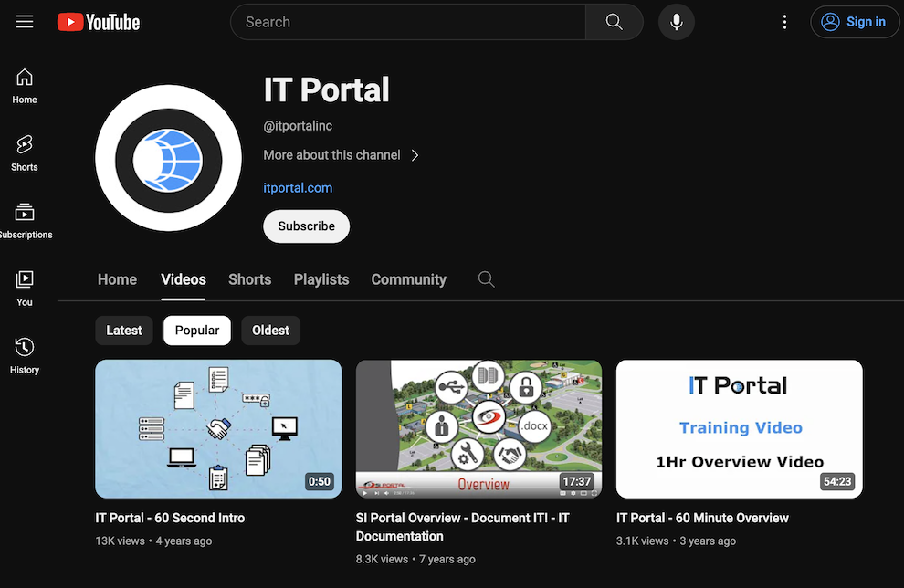Switch sorting to Latest
Image resolution: width=904 pixels, height=588 pixels.
124,330
